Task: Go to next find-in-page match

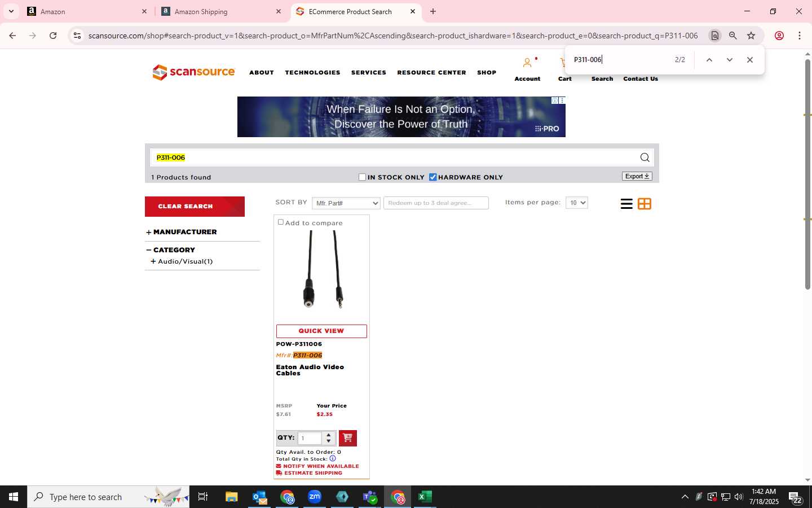Action: click(x=729, y=60)
